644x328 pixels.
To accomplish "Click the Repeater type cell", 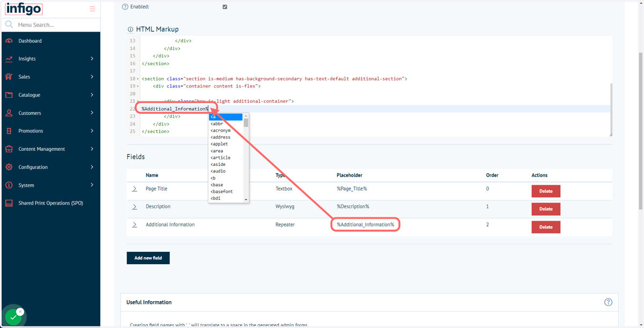I will (285, 225).
